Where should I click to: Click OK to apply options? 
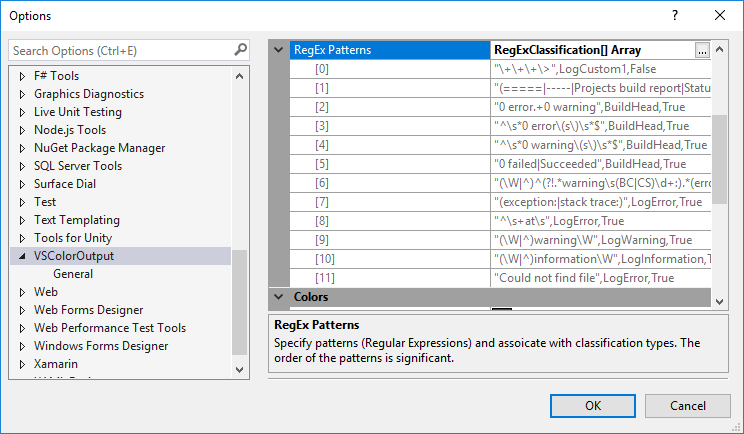(x=593, y=405)
